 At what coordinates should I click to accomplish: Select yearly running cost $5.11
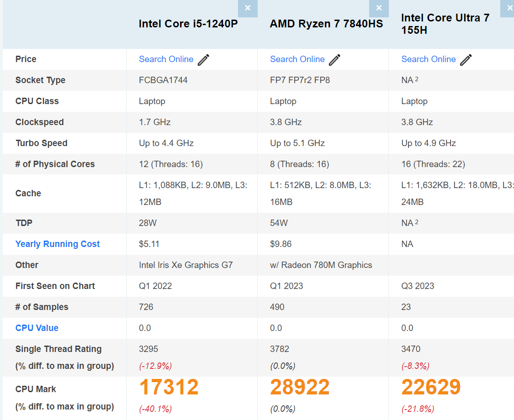[x=149, y=244]
